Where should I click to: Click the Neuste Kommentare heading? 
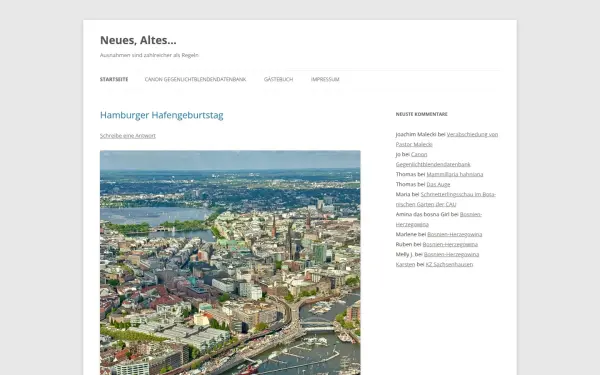coord(421,114)
